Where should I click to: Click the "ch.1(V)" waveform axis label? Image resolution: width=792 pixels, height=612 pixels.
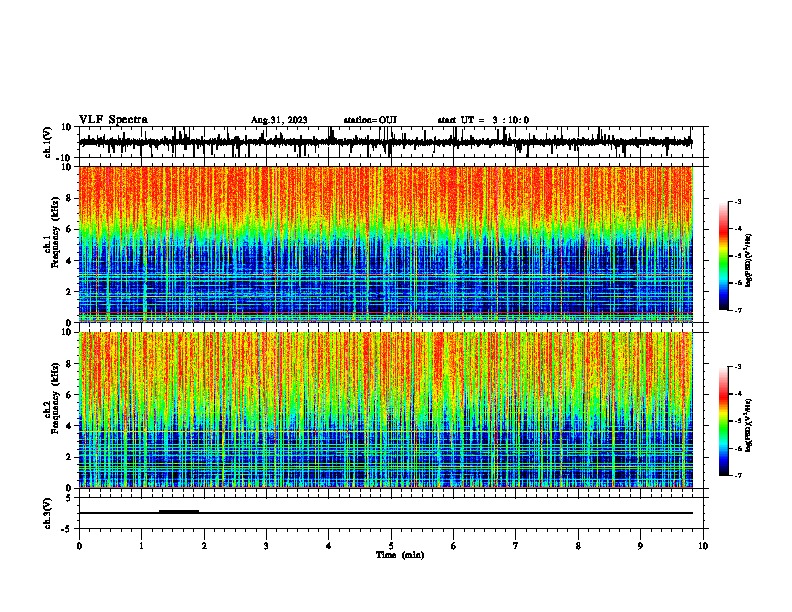tap(47, 142)
